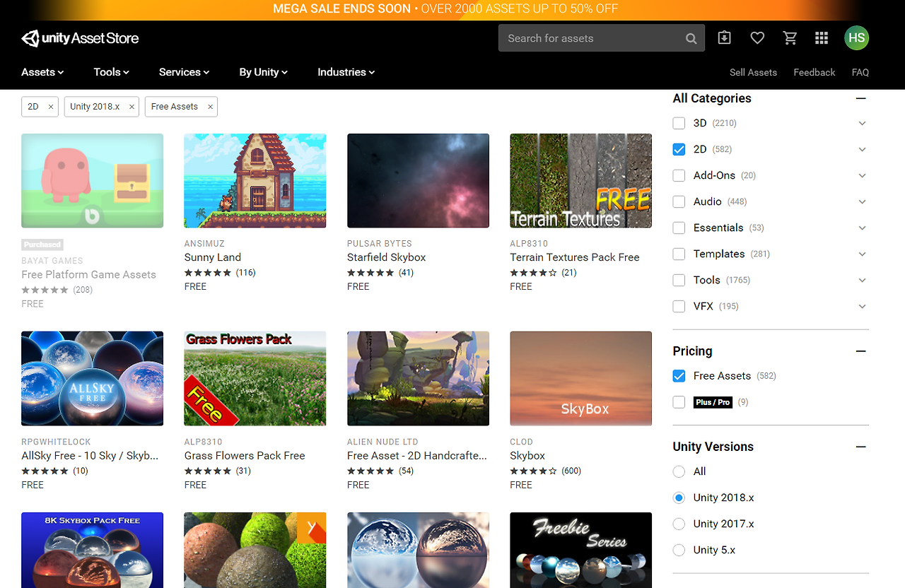The image size is (905, 588).
Task: Expand the Templates category chevron
Action: [x=862, y=254]
